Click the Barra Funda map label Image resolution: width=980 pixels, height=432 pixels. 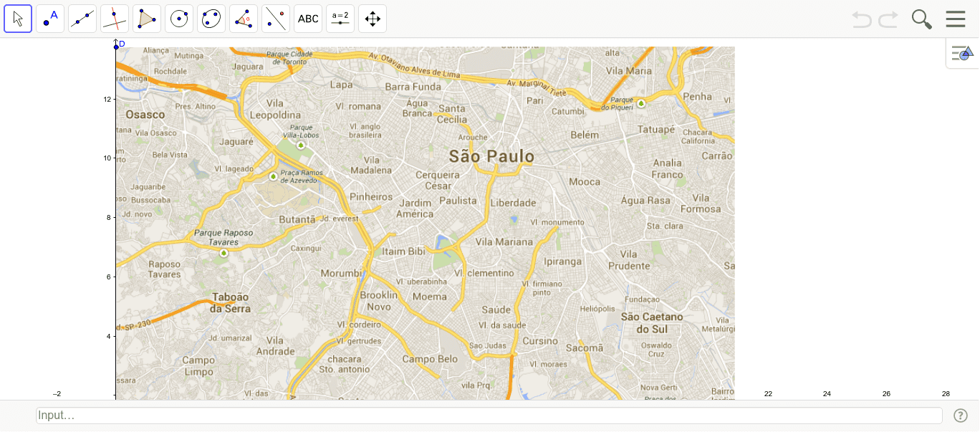[x=413, y=87]
